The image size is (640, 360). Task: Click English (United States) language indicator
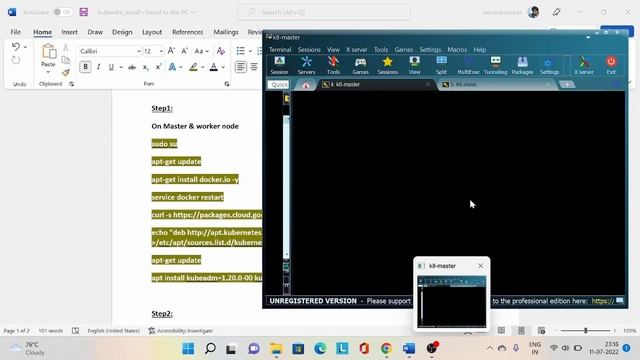coord(113,331)
